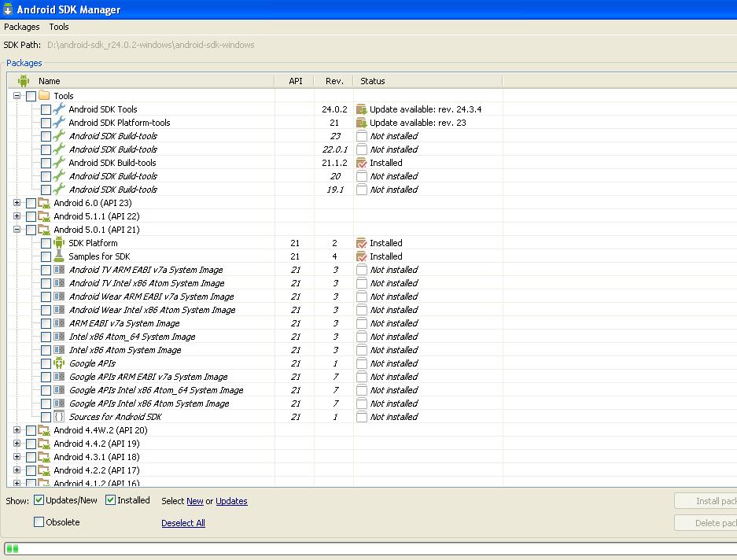Image resolution: width=737 pixels, height=560 pixels.
Task: Open the Packages menu
Action: coord(21,27)
